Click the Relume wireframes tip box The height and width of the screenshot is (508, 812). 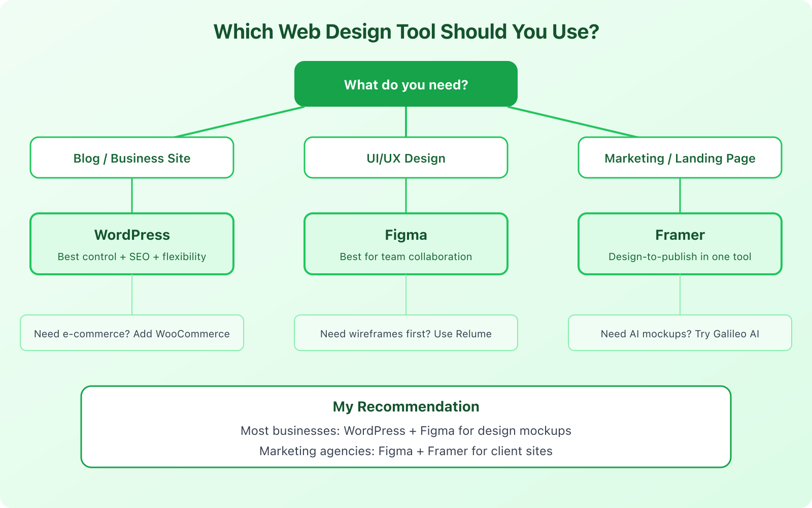click(405, 333)
